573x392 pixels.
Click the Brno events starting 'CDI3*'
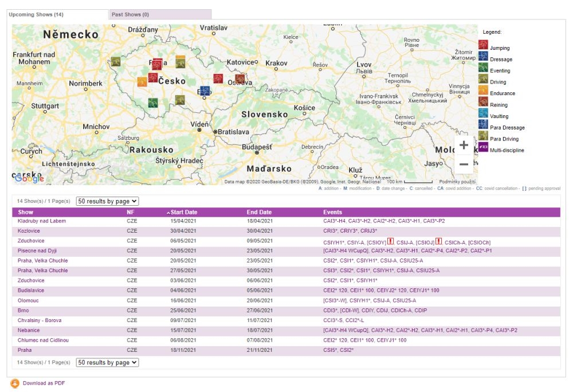[375, 310]
